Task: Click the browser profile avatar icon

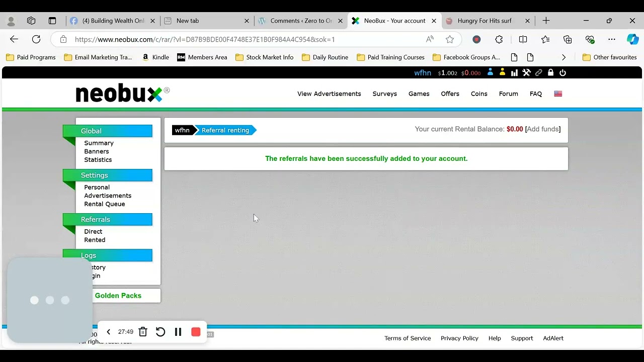Action: 11,21
